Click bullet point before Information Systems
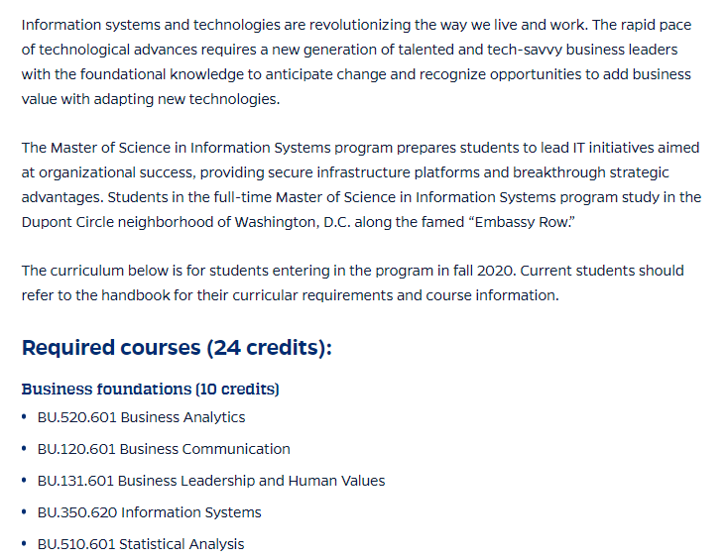This screenshot has width=728, height=560. pyautogui.click(x=24, y=511)
